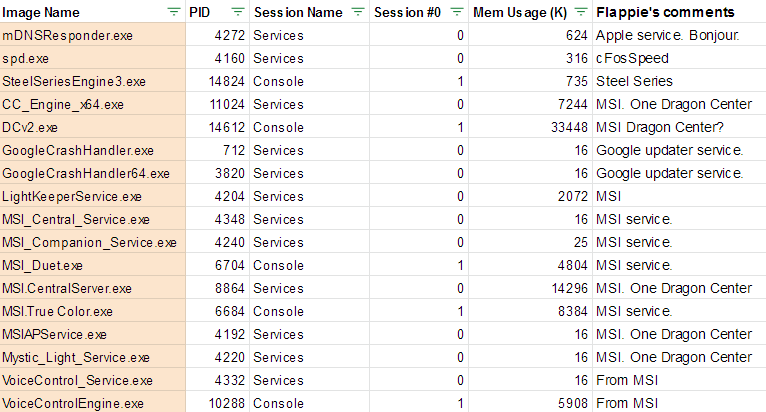The width and height of the screenshot is (766, 412).
Task: Select PID cell 11024
Action: tap(218, 104)
